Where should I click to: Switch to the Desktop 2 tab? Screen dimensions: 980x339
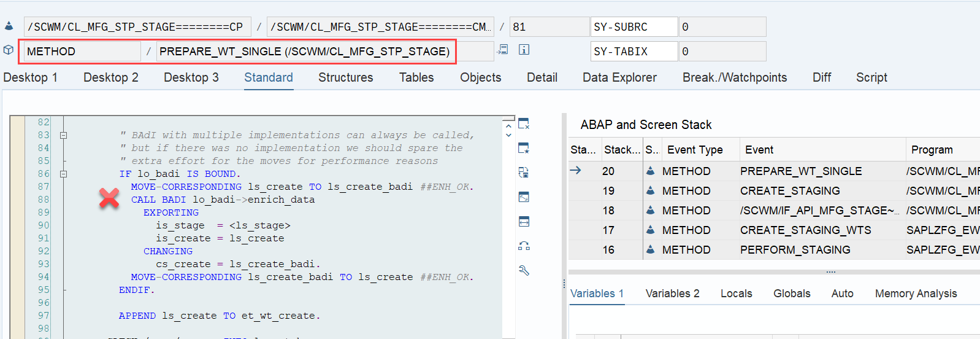coord(111,77)
